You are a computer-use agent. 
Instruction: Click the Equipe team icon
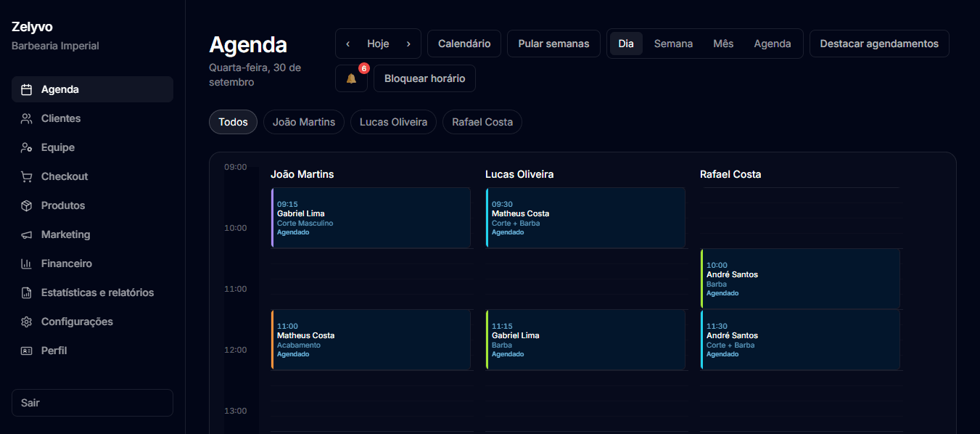click(x=26, y=148)
